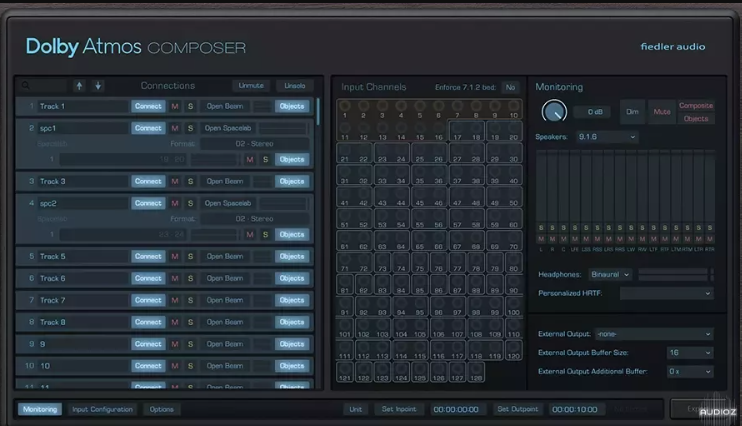Select input channel 52 cell
Viewport: 742px width, 426px height.
tap(363, 219)
